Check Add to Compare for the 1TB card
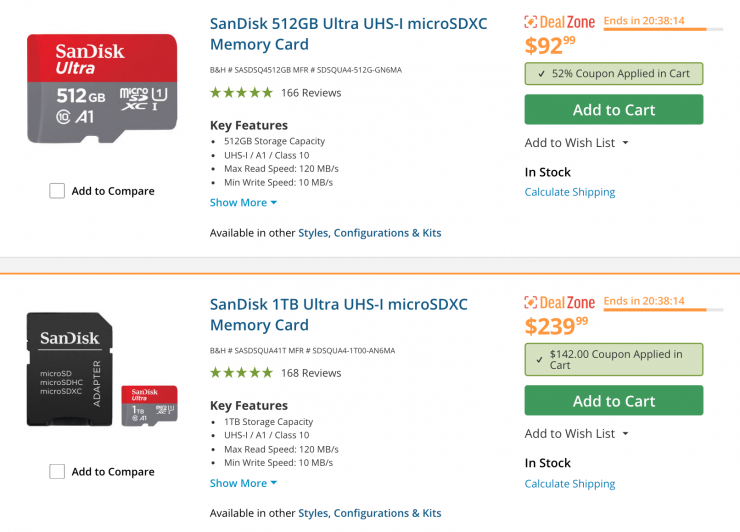 coord(57,471)
